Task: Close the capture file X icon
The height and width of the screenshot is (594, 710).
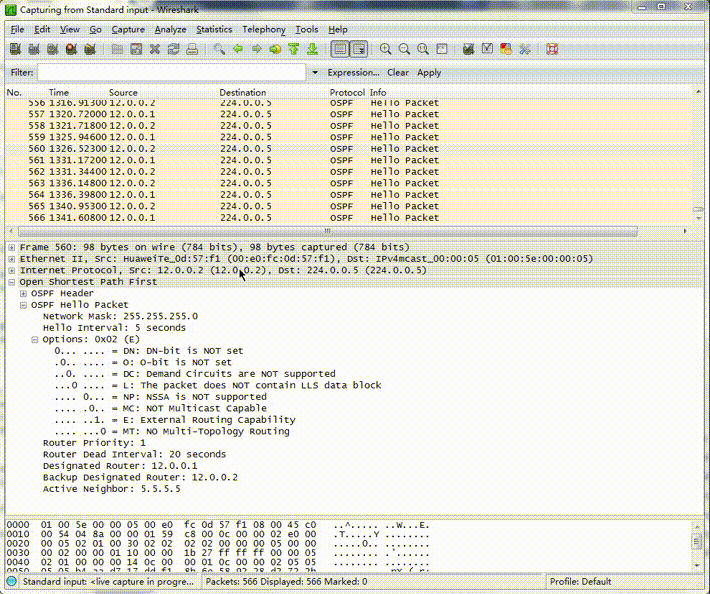Action: [x=155, y=49]
